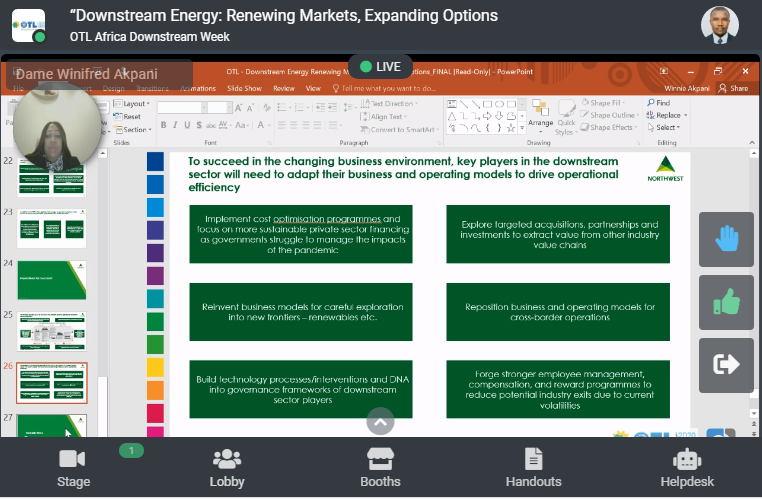Collapse the ribbon with the caret
Viewport: 762px width, 500px height.
point(752,143)
